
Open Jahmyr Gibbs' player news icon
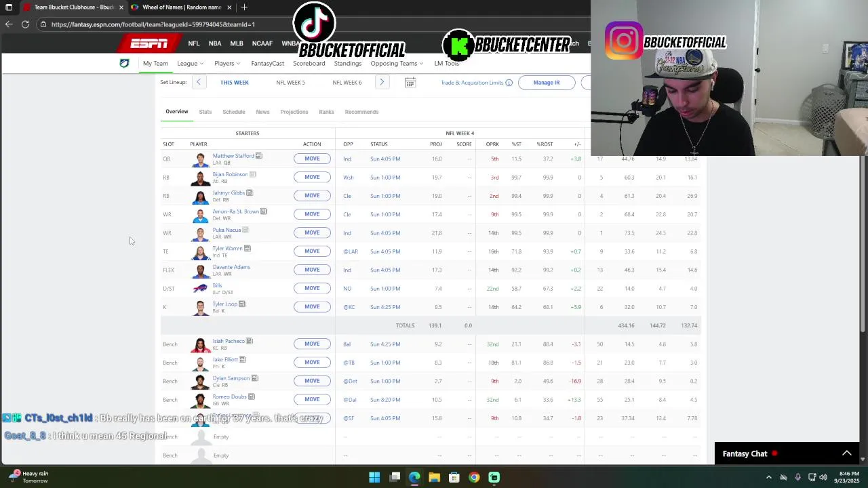(250, 192)
